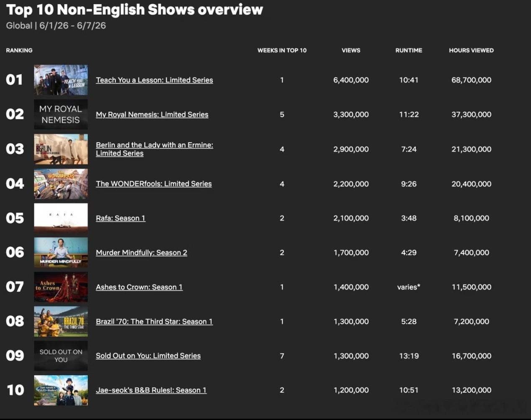Open Brazil '70: The Third Star link
The height and width of the screenshot is (420, 531).
(154, 321)
